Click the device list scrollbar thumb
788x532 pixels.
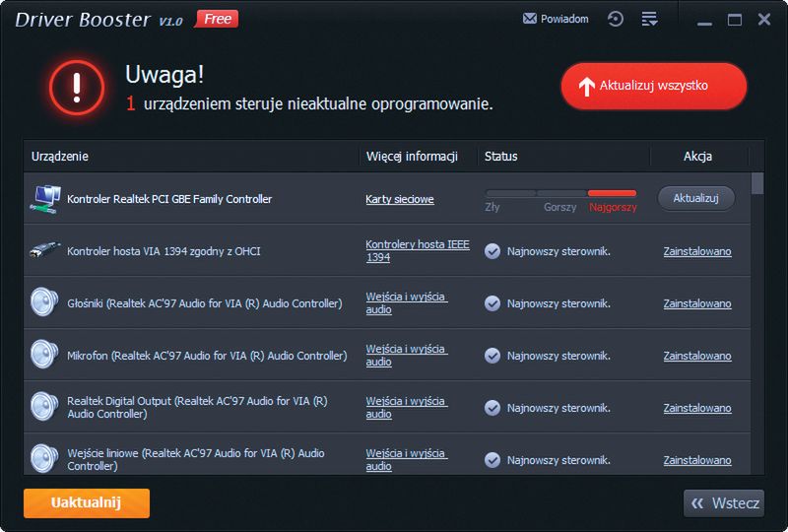pos(757,183)
